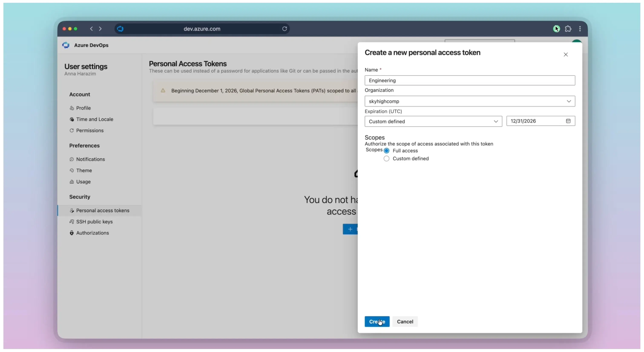Image resolution: width=644 pixels, height=352 pixels.
Task: Open the browser extensions puzzle icon
Action: click(568, 29)
